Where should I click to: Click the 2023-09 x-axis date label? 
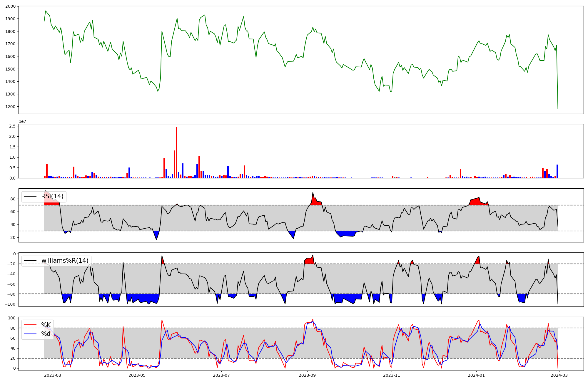tap(307, 375)
